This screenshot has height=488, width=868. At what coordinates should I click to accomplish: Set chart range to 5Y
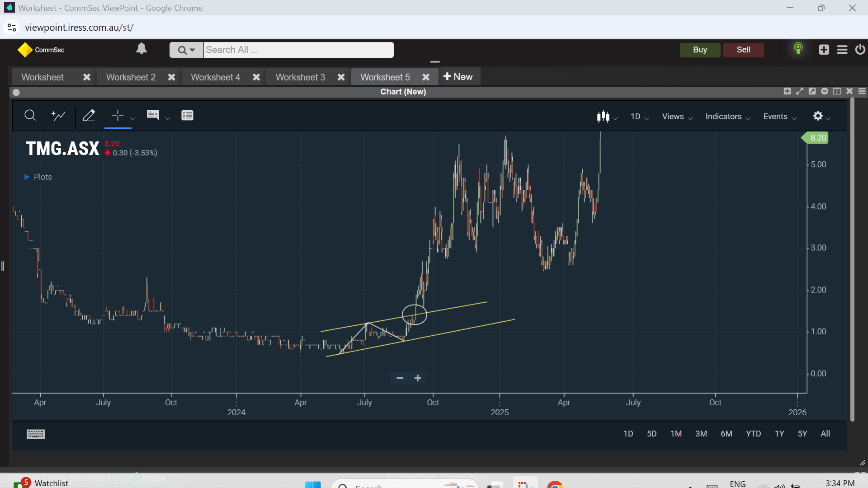[x=802, y=434]
